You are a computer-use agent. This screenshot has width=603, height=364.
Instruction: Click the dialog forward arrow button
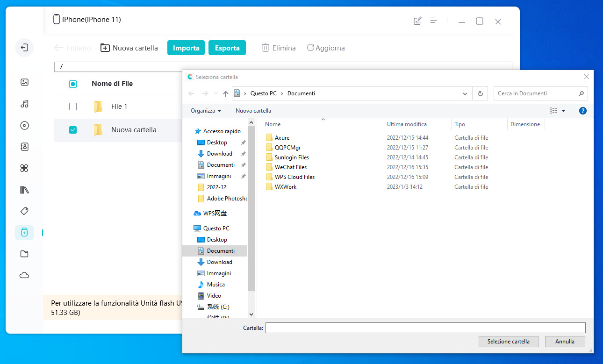pyautogui.click(x=205, y=93)
